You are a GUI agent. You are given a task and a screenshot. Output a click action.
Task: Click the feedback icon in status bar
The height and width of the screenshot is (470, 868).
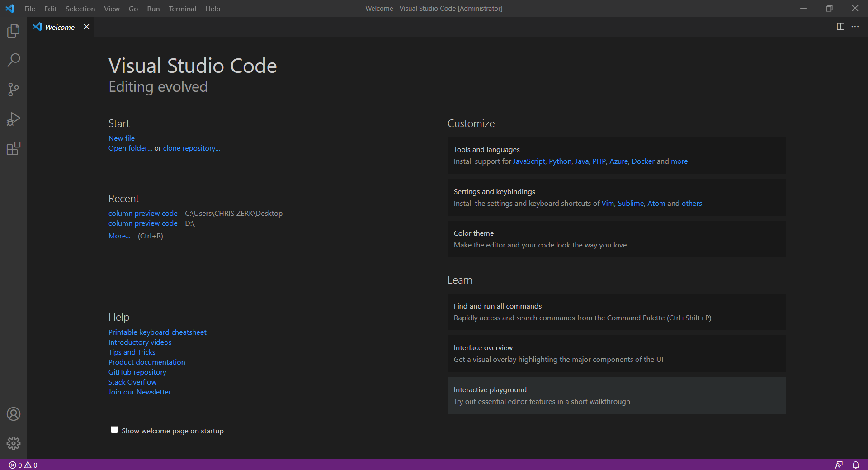[x=839, y=465]
